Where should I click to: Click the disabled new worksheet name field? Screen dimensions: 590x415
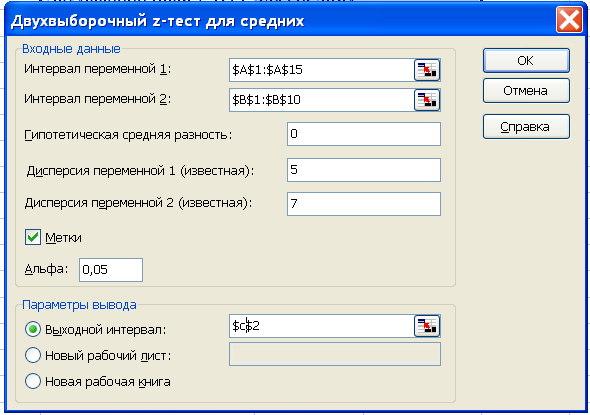(x=335, y=354)
